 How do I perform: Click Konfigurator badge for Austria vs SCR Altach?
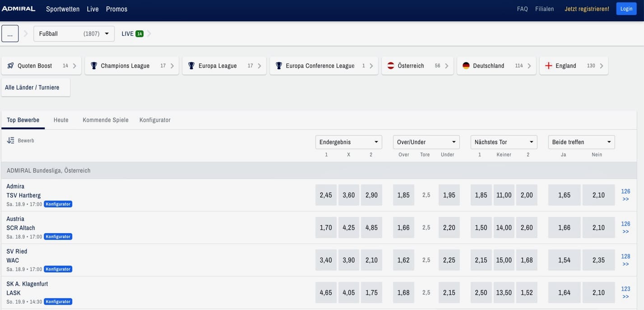point(58,236)
